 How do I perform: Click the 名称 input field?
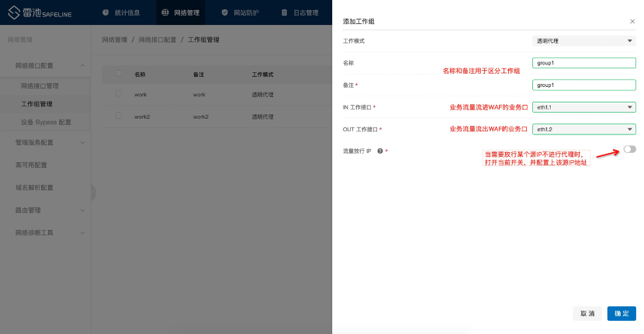click(584, 63)
